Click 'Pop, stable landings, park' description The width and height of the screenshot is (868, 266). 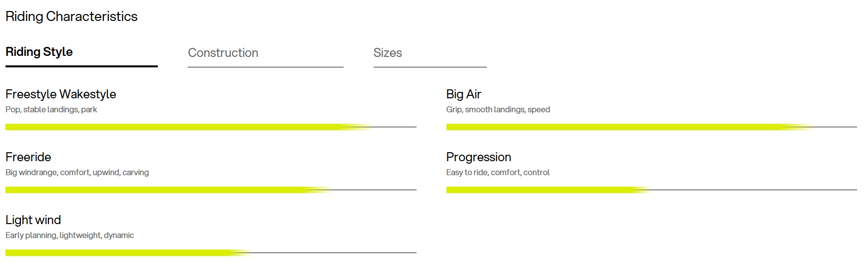tap(51, 110)
